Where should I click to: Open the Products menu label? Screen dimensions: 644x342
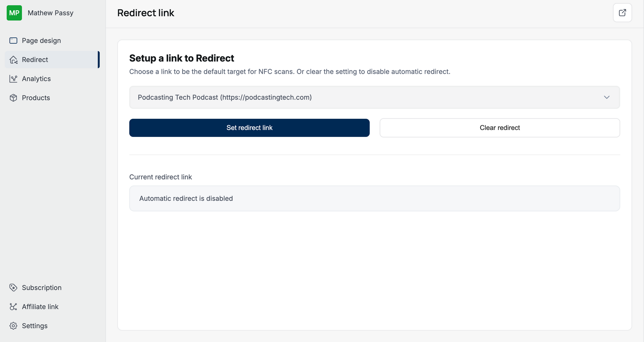[x=36, y=98]
